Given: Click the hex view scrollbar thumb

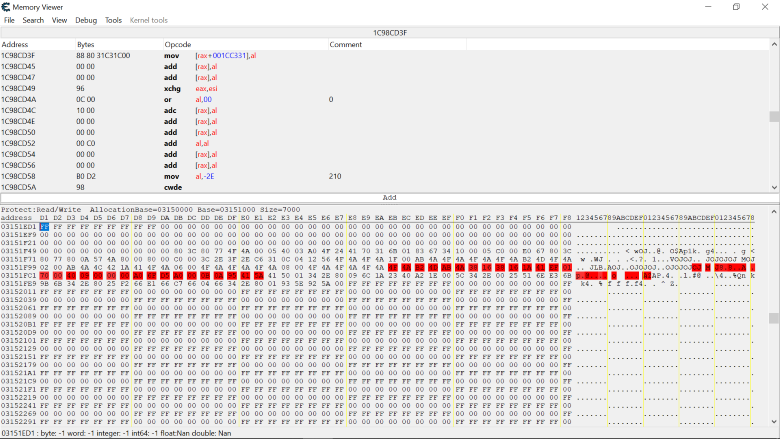Looking at the screenshot, I should click(x=774, y=318).
